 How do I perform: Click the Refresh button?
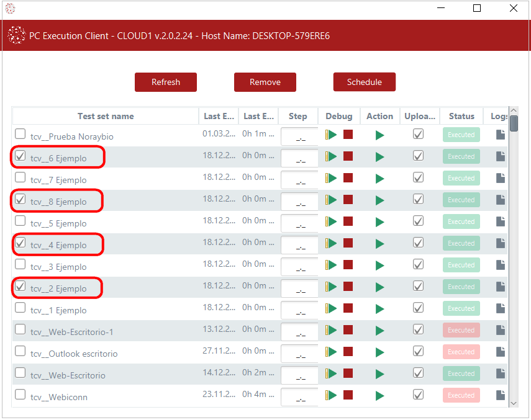click(x=166, y=82)
